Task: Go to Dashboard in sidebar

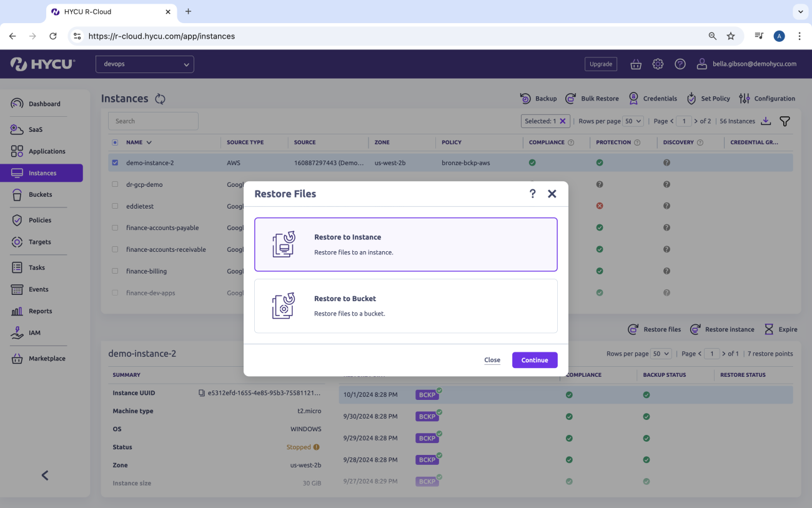Action: click(44, 104)
